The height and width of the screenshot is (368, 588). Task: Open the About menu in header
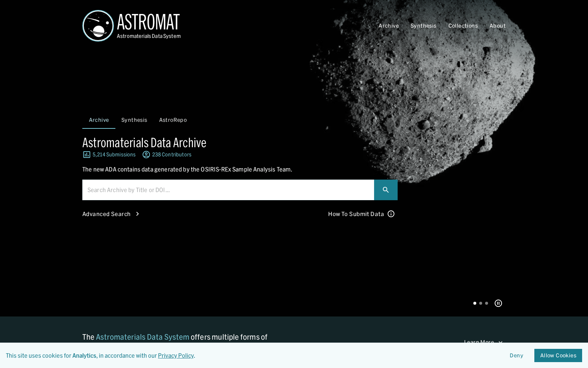click(498, 26)
